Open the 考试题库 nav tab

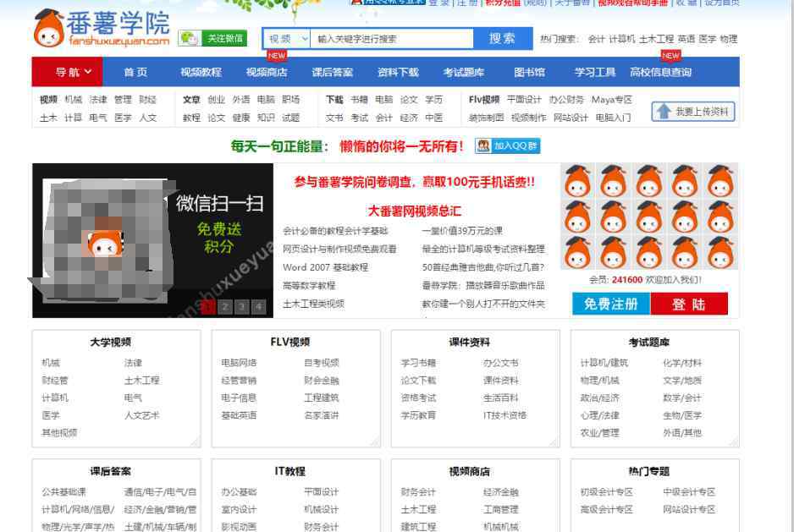click(x=464, y=72)
